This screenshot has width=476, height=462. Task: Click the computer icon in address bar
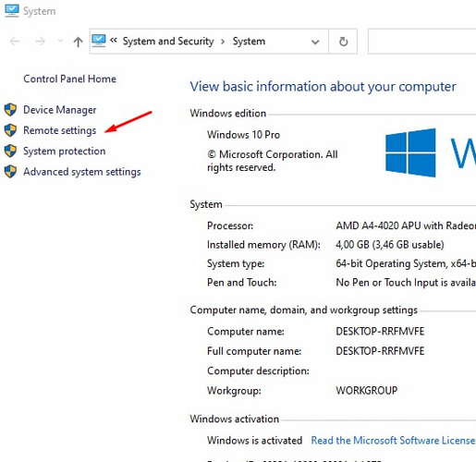(99, 41)
